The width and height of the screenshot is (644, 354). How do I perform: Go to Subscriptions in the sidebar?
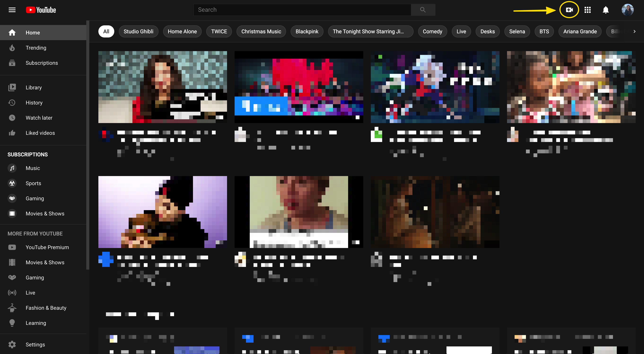coord(41,63)
